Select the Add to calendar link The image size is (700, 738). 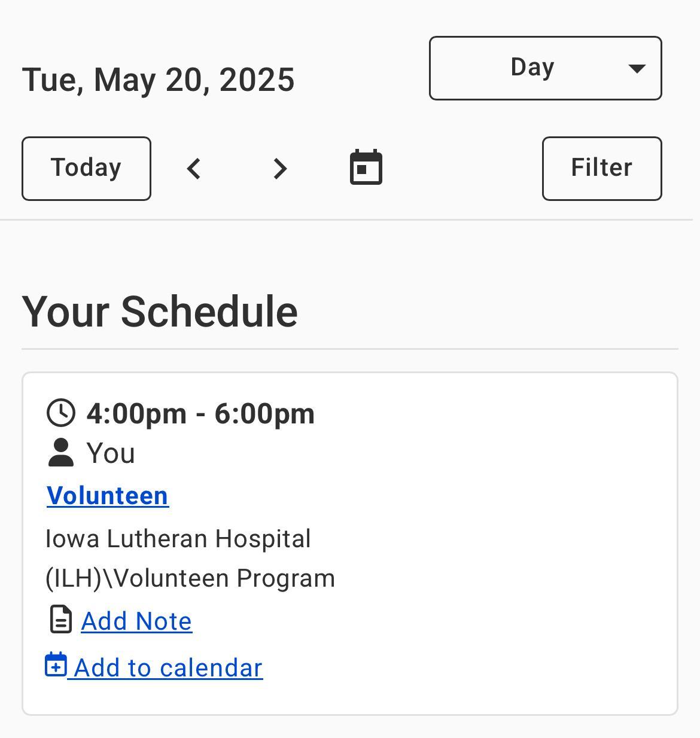coord(168,668)
